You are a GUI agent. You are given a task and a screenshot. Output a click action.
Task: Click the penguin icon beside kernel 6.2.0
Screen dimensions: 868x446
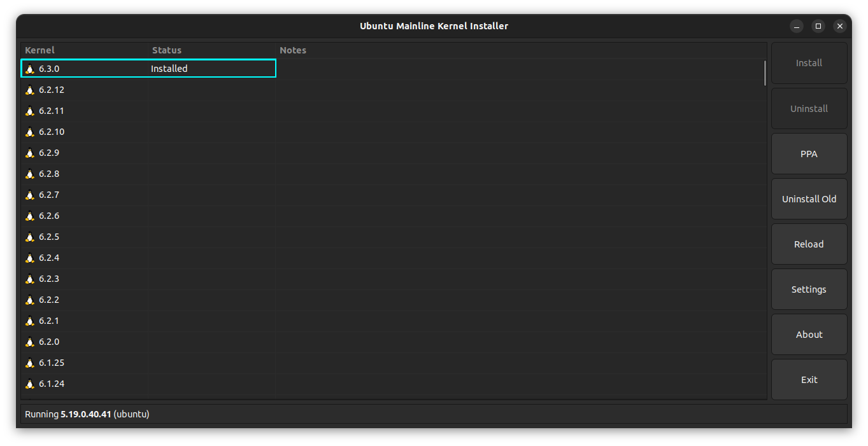click(x=29, y=342)
